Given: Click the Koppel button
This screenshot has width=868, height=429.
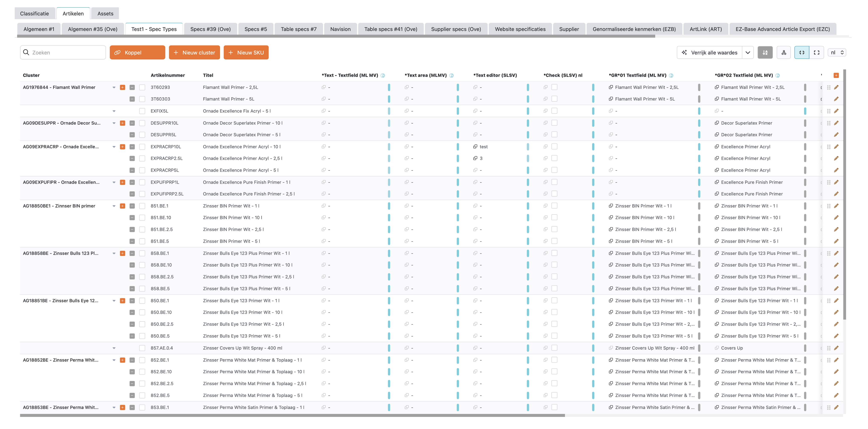Looking at the screenshot, I should [x=138, y=53].
